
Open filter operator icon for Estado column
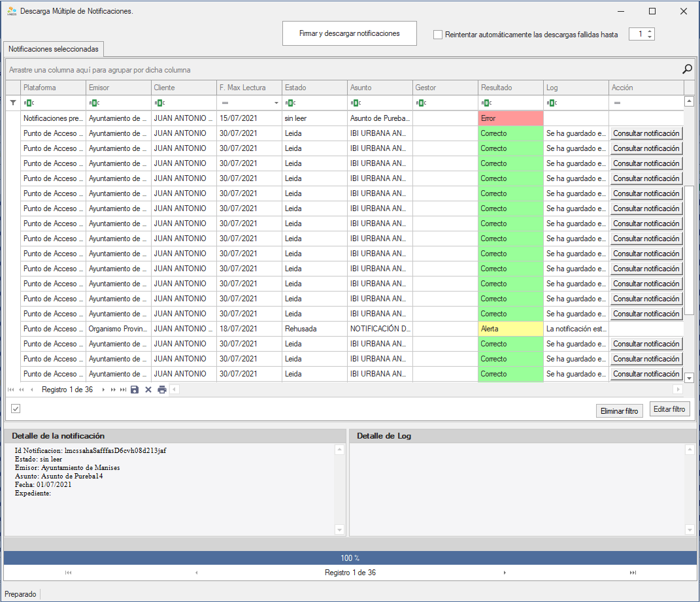tap(291, 103)
